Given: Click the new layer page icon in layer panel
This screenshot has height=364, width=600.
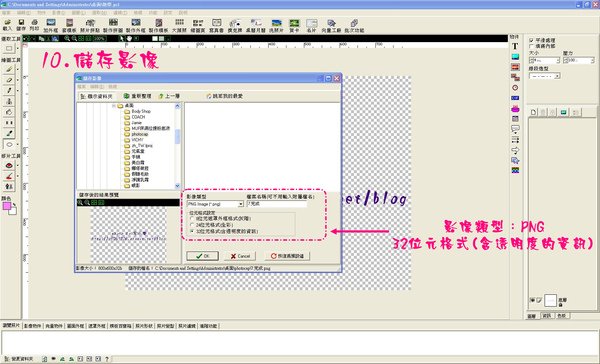Looking at the screenshot, I should coord(533,112).
